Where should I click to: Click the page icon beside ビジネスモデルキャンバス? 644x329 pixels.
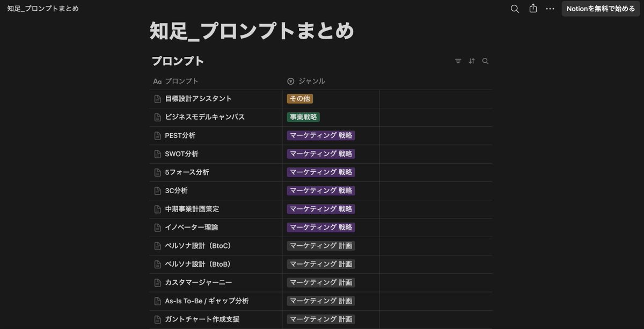pyautogui.click(x=157, y=117)
